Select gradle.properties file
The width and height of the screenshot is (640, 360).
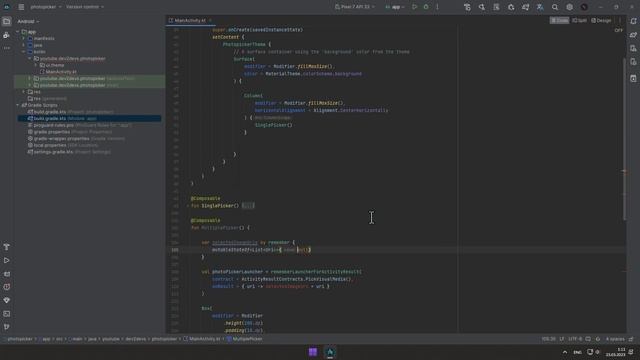click(70, 132)
